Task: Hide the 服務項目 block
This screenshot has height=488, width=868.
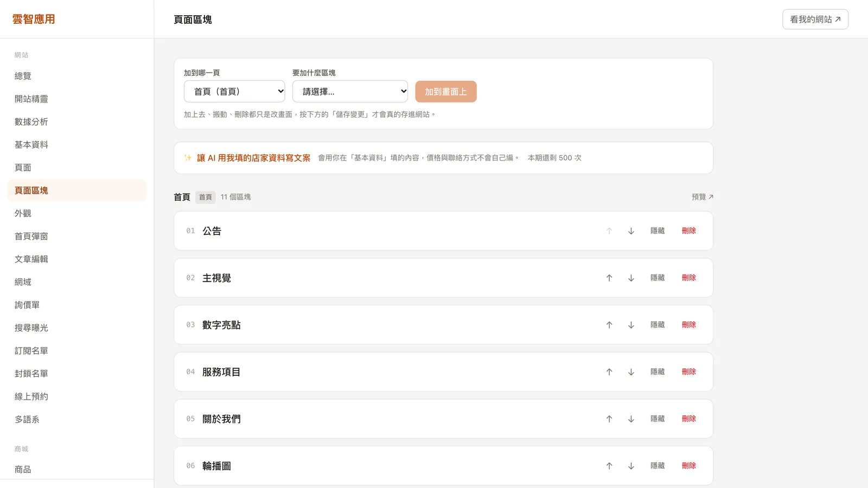Action: (658, 372)
